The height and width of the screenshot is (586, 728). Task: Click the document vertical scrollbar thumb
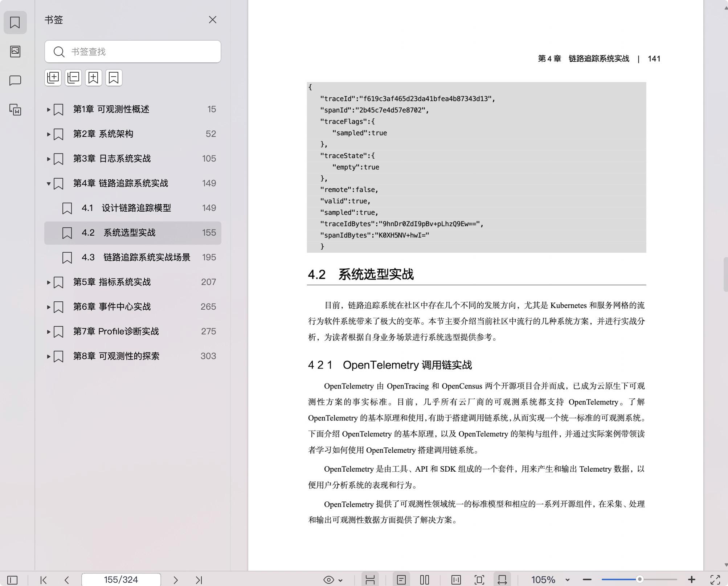(x=725, y=274)
